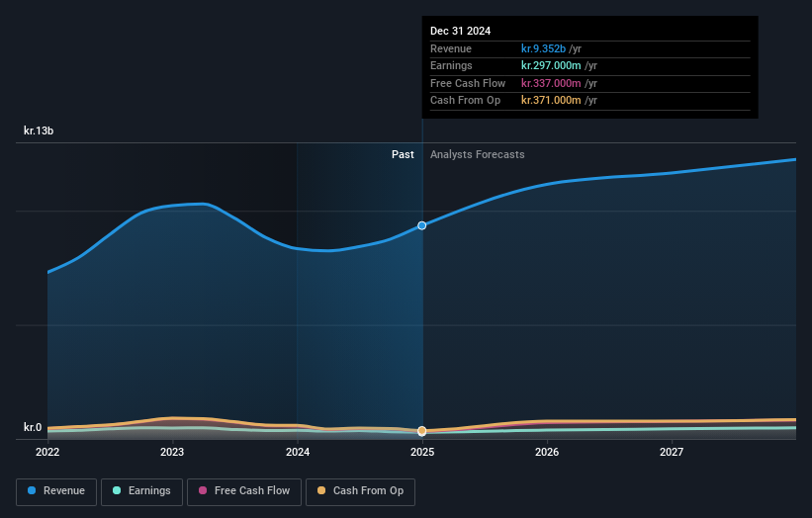Screen dimensions: 812x518
Task: Click the Cash From Op label in tooltip
Action: [x=465, y=101]
